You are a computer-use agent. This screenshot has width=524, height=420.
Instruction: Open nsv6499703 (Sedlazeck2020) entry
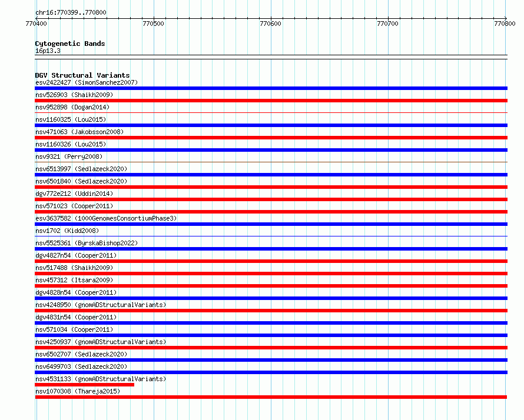[x=81, y=366]
